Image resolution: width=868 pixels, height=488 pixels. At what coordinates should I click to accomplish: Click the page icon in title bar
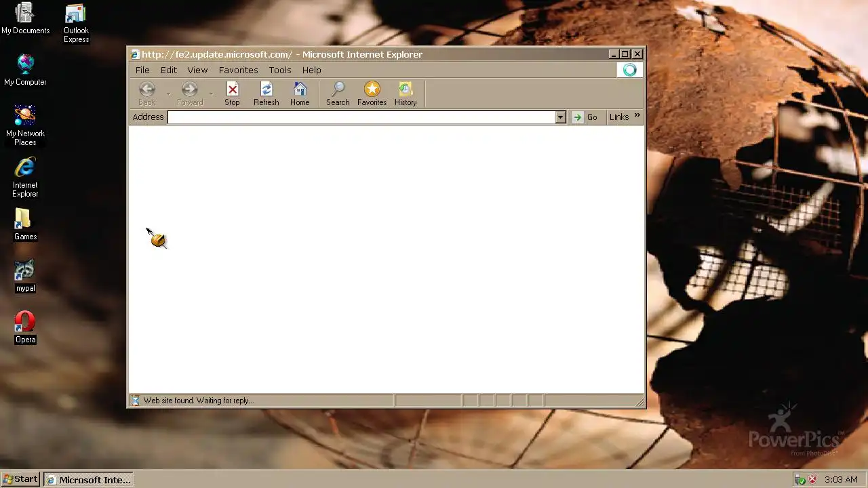pyautogui.click(x=136, y=54)
